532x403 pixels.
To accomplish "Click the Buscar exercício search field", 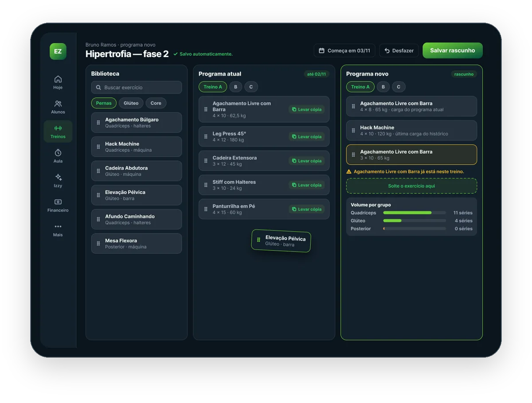I will (x=137, y=88).
